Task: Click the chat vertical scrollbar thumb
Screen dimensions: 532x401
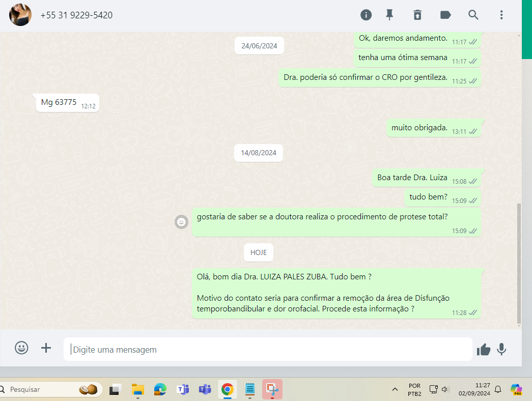Action: coord(519,264)
